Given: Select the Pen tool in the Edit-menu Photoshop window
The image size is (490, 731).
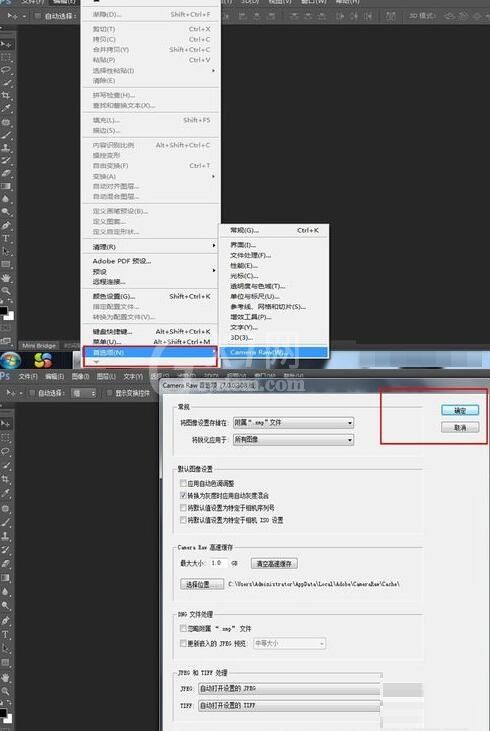Looking at the screenshot, I should [x=6, y=225].
